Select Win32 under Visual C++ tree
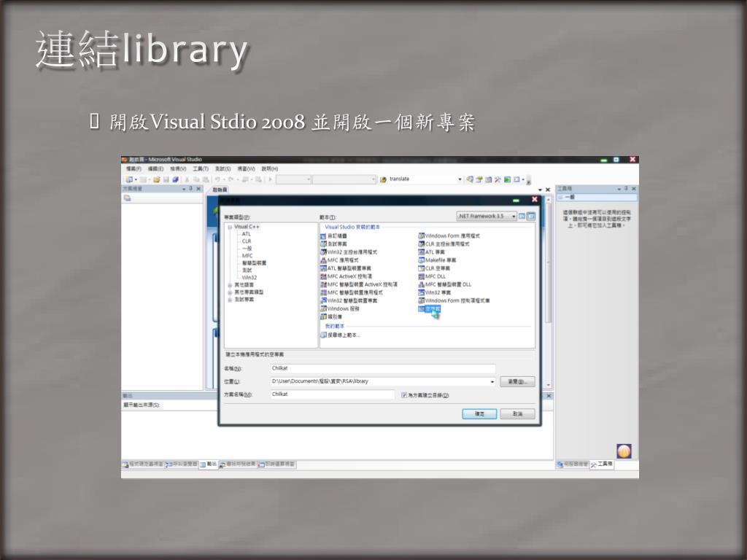Viewport: 747px width, 560px height. click(x=249, y=277)
